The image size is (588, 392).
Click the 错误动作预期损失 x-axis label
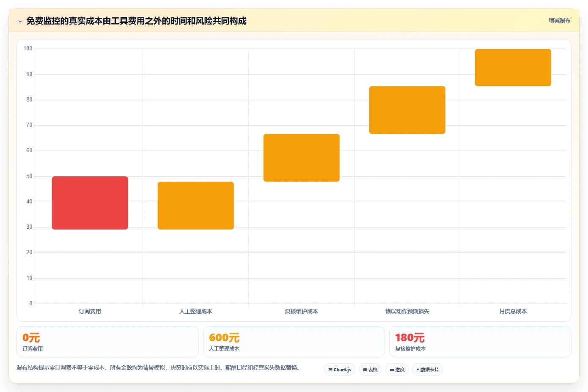407,311
